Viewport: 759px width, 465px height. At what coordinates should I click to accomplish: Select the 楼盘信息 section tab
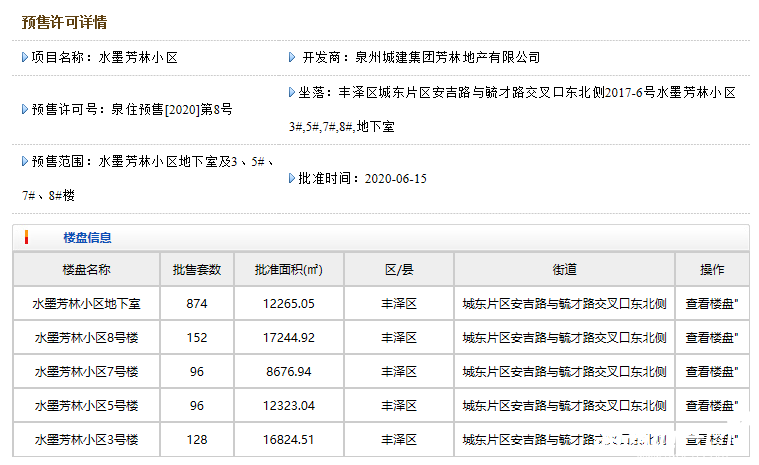[87, 238]
